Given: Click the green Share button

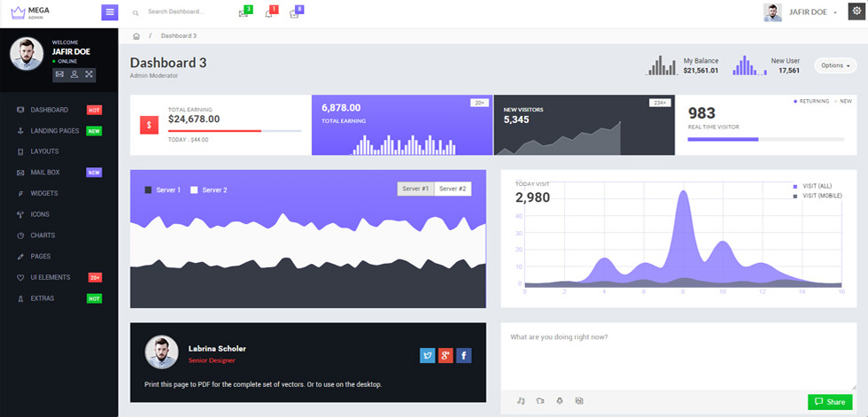Looking at the screenshot, I should click(x=830, y=402).
